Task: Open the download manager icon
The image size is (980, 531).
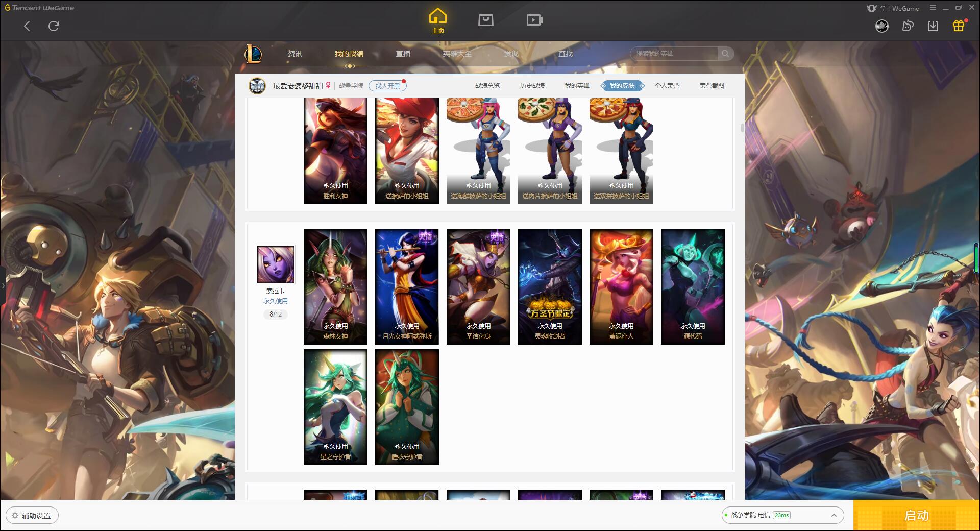Action: pos(933,26)
